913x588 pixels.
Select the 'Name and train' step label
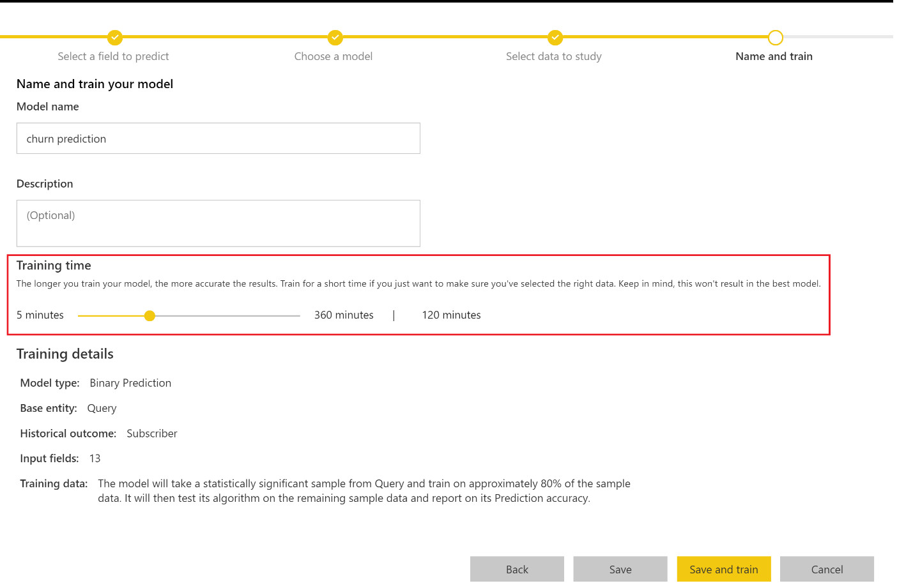774,56
